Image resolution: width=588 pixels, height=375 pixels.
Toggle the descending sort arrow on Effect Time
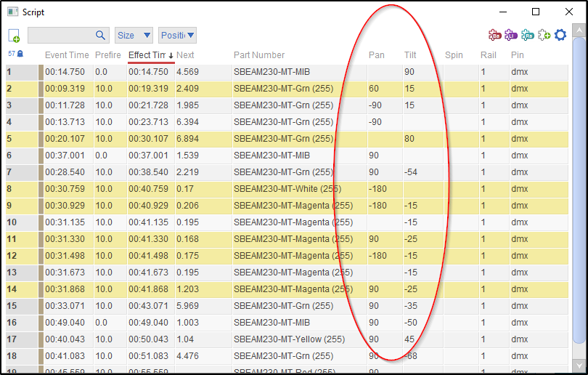click(171, 55)
